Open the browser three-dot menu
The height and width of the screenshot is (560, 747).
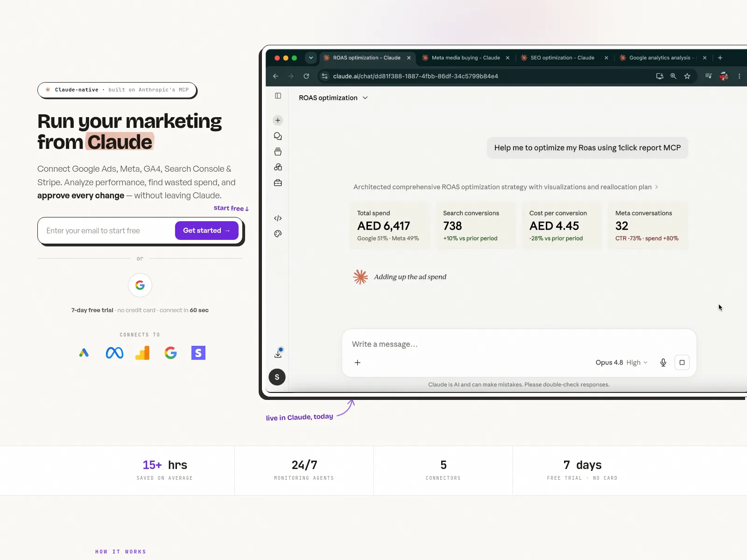point(739,76)
